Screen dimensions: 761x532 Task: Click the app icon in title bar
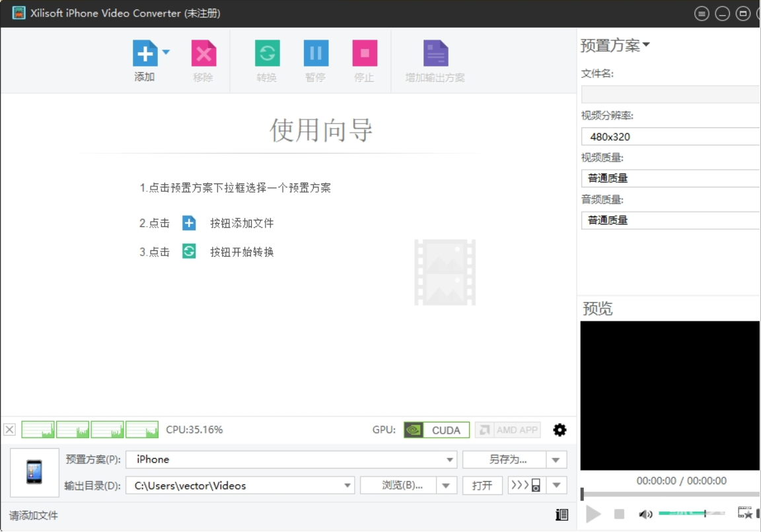[x=18, y=13]
